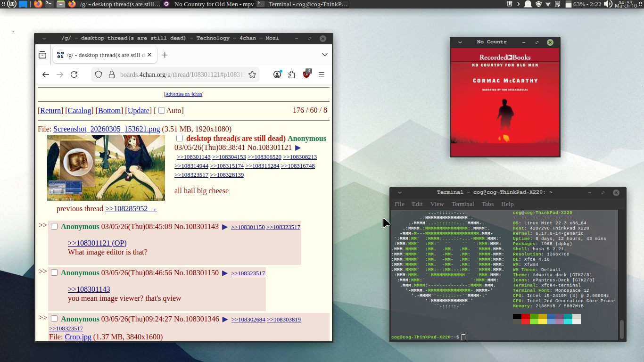Viewport: 644px width, 362px height.
Task: Open the Firefox hamburger application menu
Action: coord(322,74)
